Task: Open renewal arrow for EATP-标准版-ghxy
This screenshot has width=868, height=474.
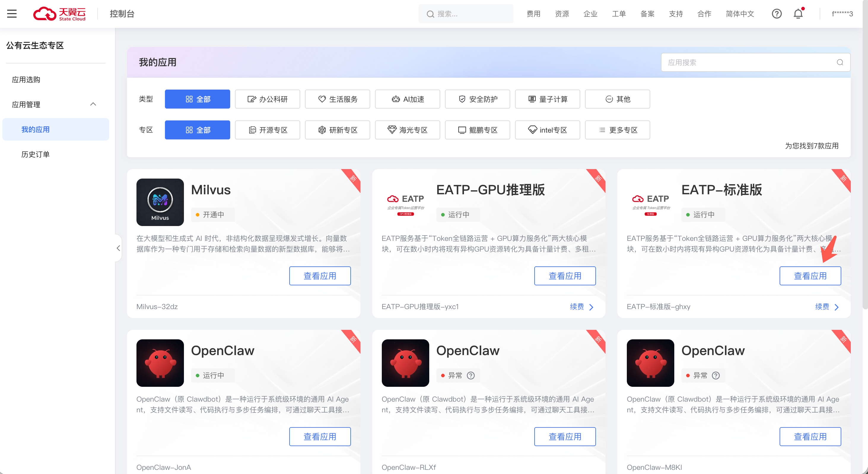Action: pyautogui.click(x=837, y=307)
